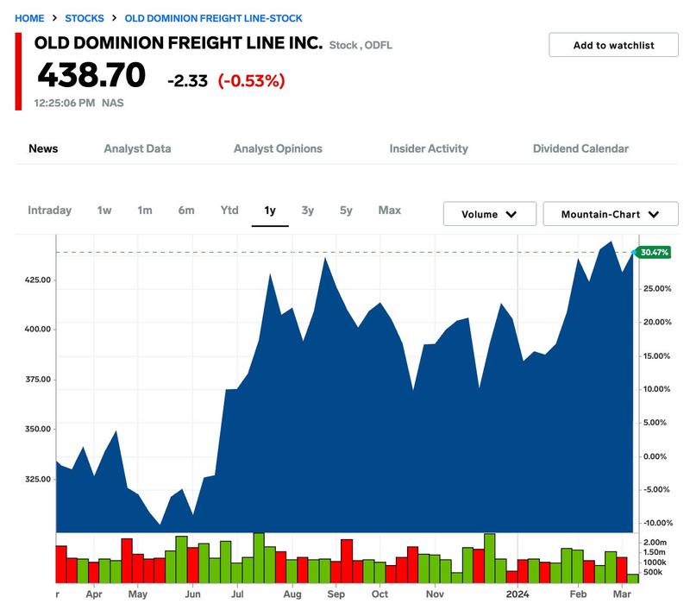
Task: Open the STOCKS breadcrumb link
Action: [x=85, y=18]
